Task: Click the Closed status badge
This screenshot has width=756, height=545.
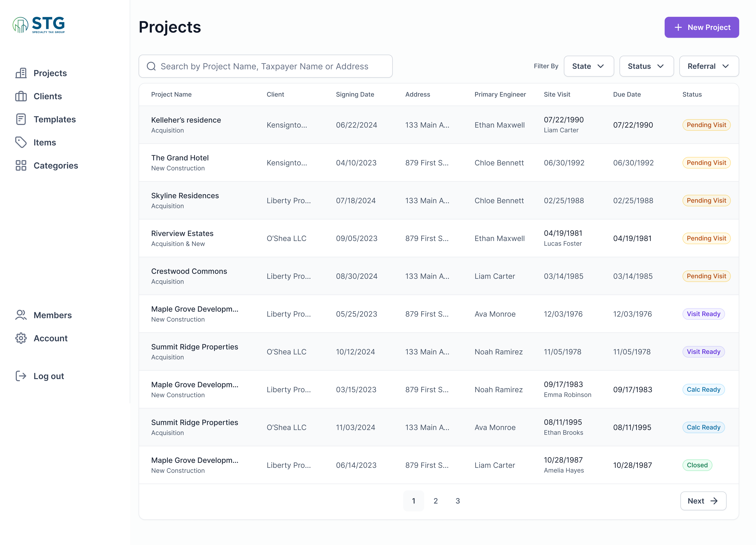Action: point(697,465)
